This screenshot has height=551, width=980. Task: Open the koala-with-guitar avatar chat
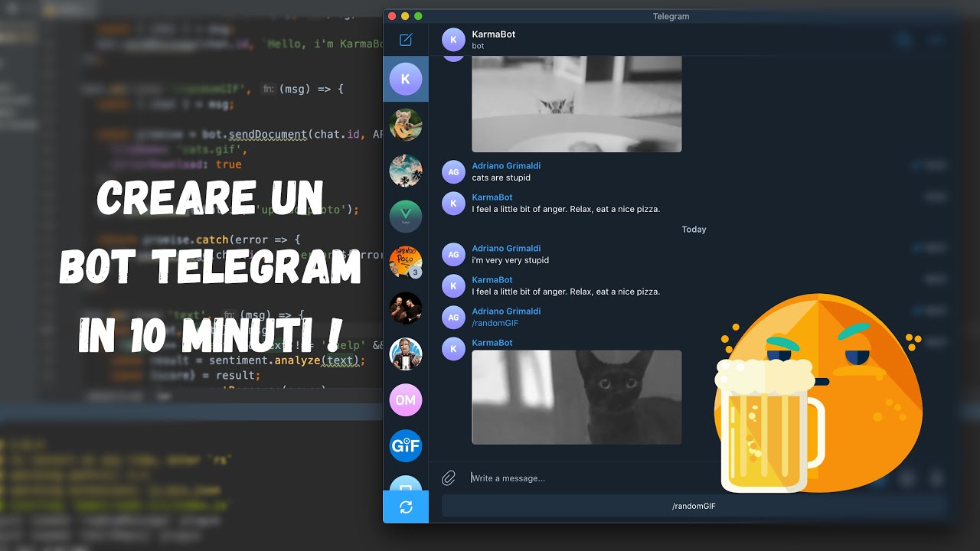coord(406,125)
